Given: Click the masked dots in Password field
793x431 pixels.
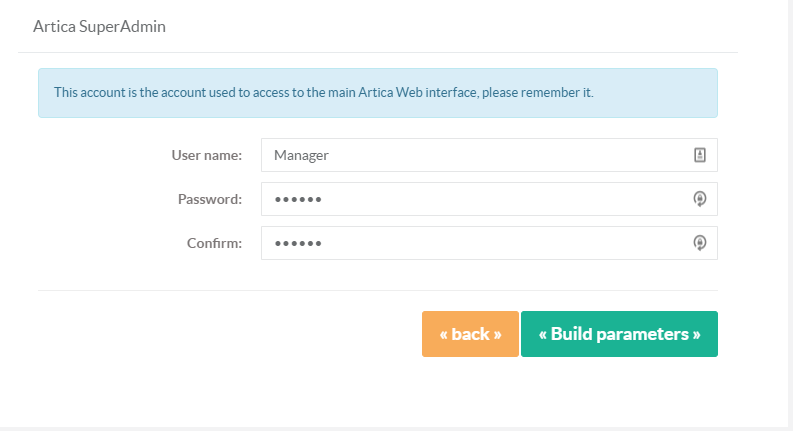Looking at the screenshot, I should 298,199.
